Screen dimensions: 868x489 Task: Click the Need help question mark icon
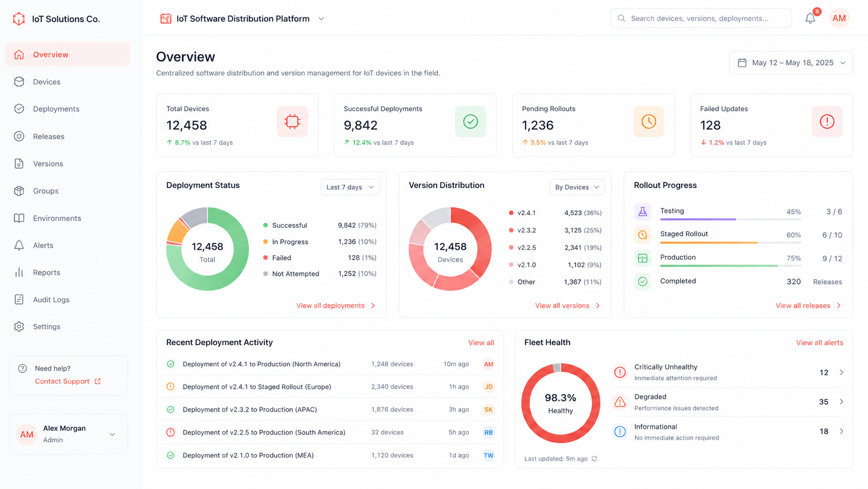22,368
